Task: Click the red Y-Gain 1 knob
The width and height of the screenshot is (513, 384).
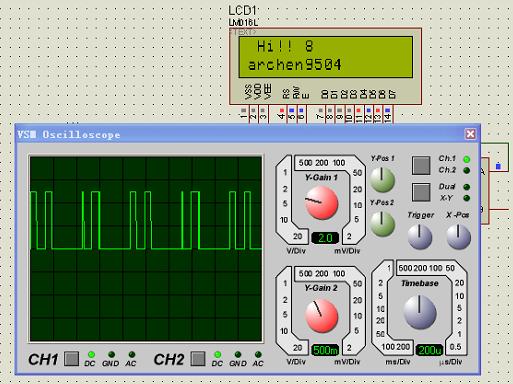Action: [x=322, y=203]
